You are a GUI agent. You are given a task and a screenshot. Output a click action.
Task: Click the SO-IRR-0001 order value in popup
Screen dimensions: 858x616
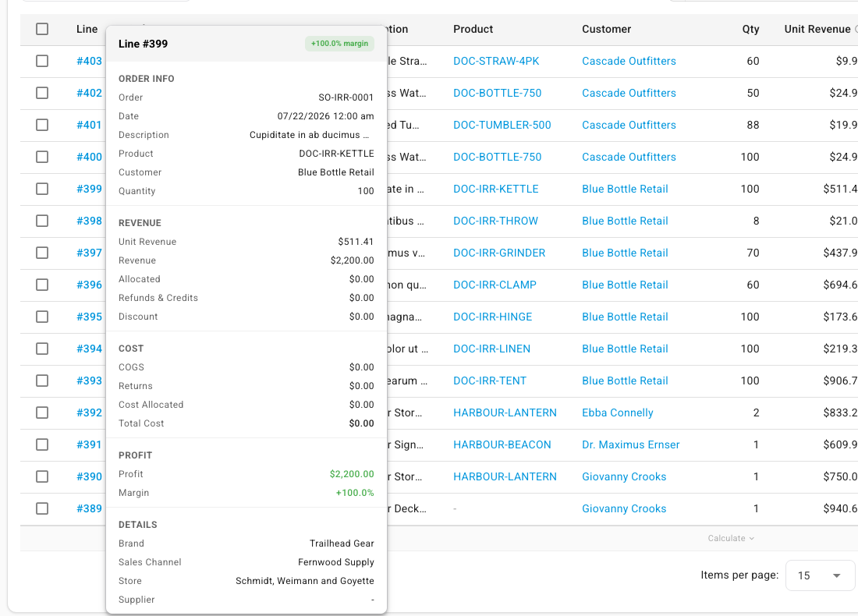tap(346, 97)
